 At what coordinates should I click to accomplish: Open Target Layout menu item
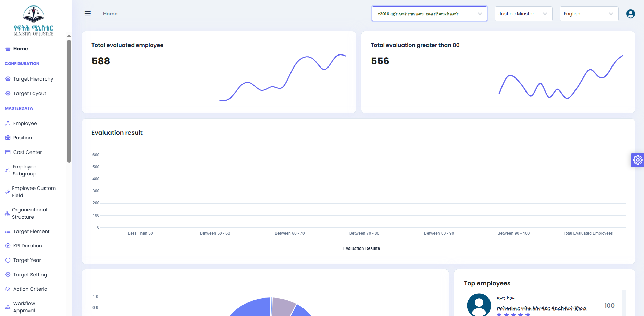click(x=29, y=93)
